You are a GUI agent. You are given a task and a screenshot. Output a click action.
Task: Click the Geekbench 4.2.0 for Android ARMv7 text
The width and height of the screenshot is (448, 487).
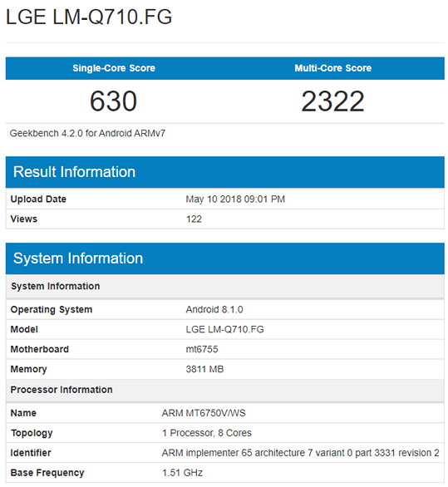tap(87, 133)
